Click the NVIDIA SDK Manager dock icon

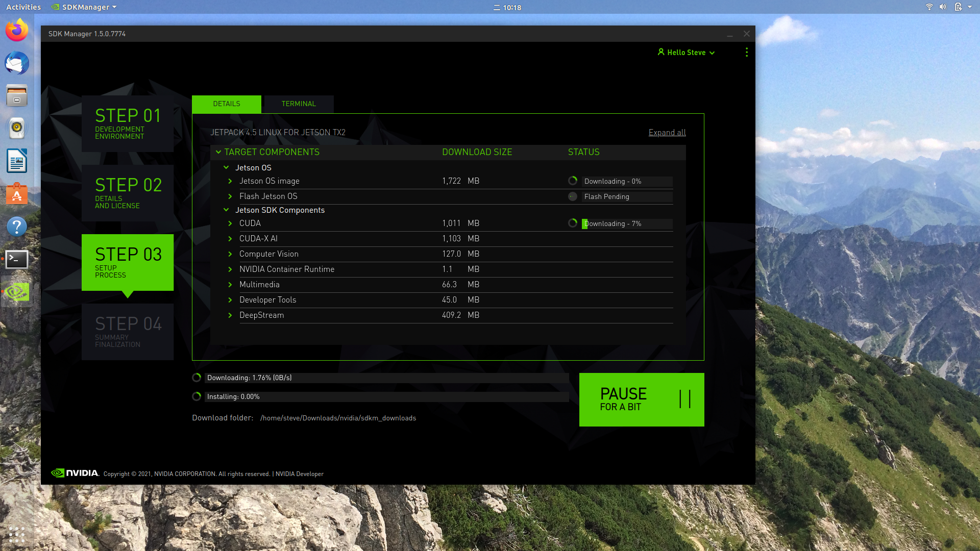pos(17,292)
